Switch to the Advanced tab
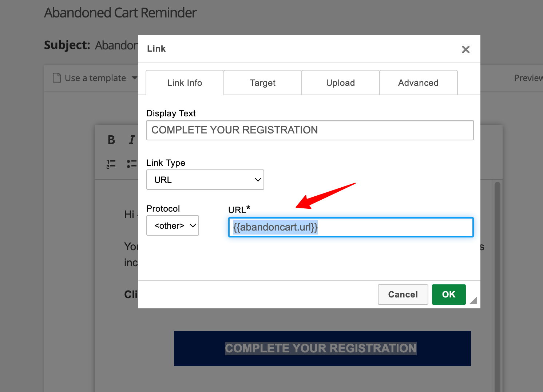This screenshot has height=392, width=543. click(419, 83)
